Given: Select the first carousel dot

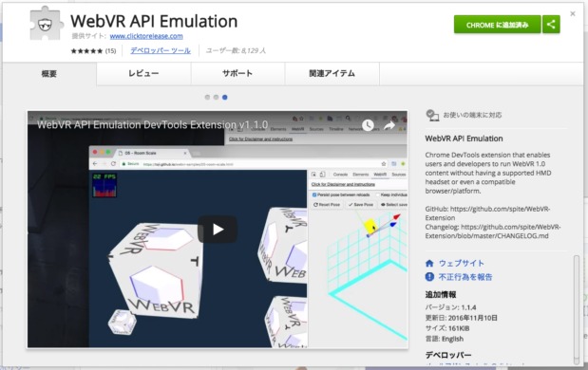Looking at the screenshot, I should (x=207, y=98).
